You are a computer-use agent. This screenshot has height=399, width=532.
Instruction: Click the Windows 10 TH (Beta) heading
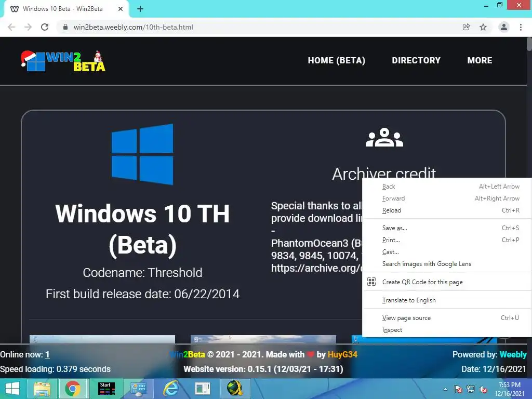point(142,229)
